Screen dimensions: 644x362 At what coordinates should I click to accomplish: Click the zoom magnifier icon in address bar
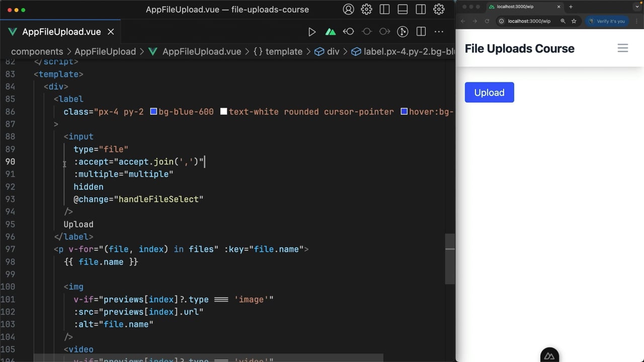tap(563, 21)
